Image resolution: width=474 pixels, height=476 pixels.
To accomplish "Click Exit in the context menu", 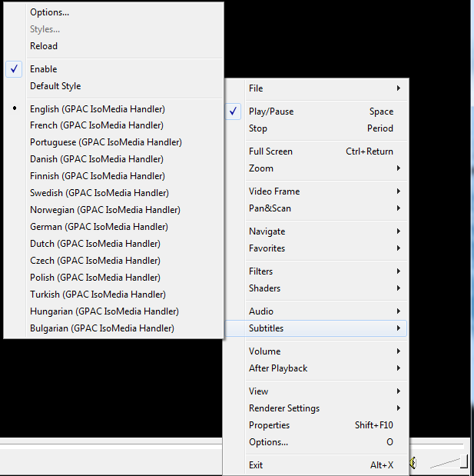I will [316, 465].
